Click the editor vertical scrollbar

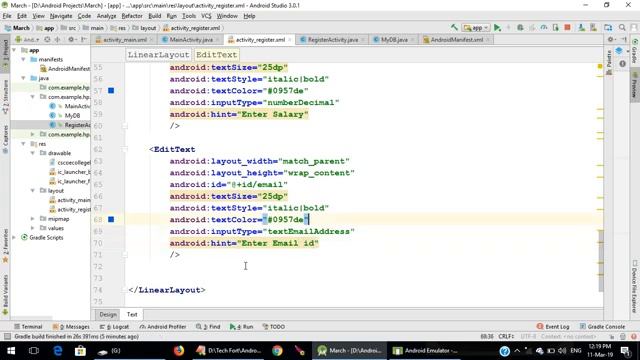[x=601, y=260]
